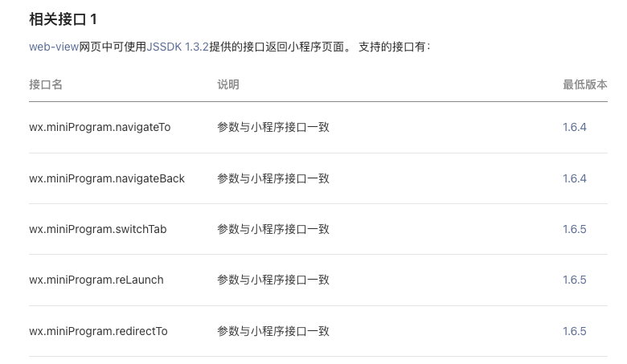
Task: Open version 1.6.5 link for switchTab
Action: (574, 229)
